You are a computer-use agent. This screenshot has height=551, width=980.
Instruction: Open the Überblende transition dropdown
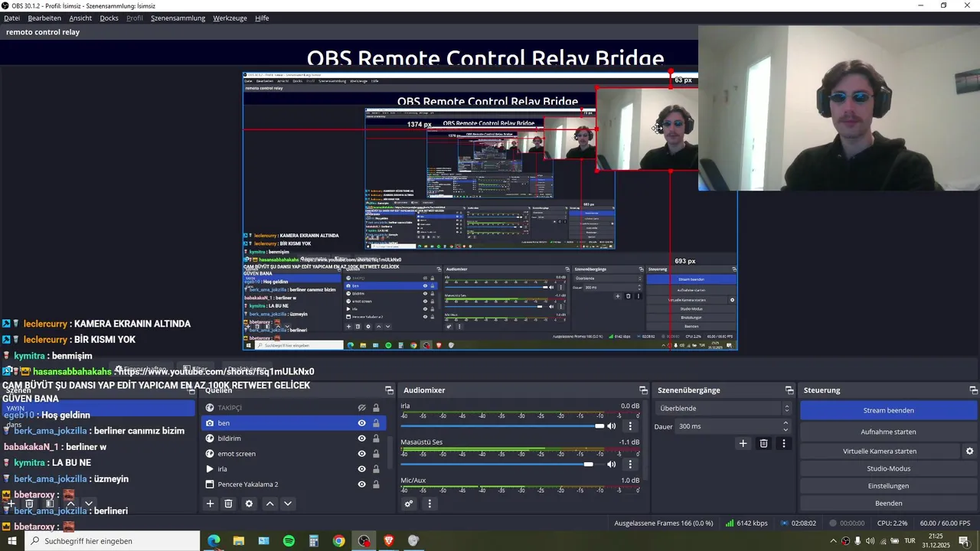(724, 408)
